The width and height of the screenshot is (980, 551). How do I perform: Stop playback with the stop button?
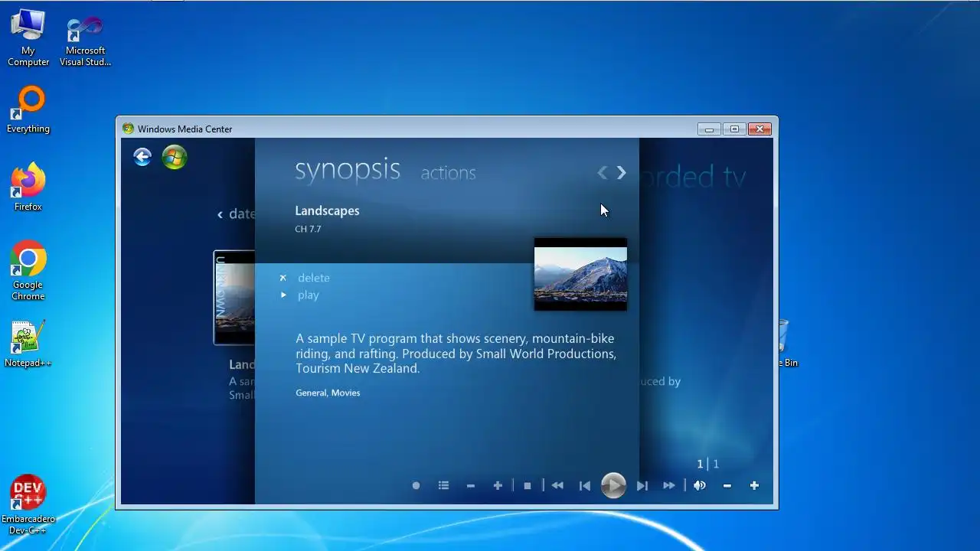(527, 486)
